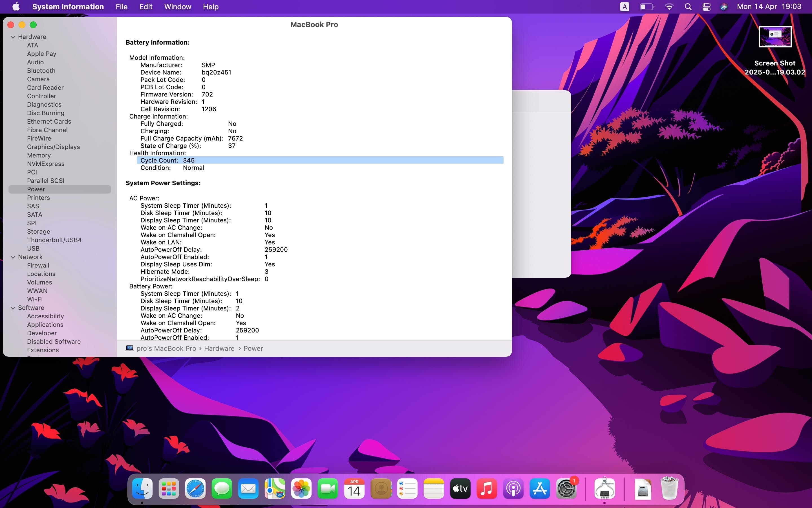
Task: Click System Information icon in the Dock
Action: [x=605, y=489]
